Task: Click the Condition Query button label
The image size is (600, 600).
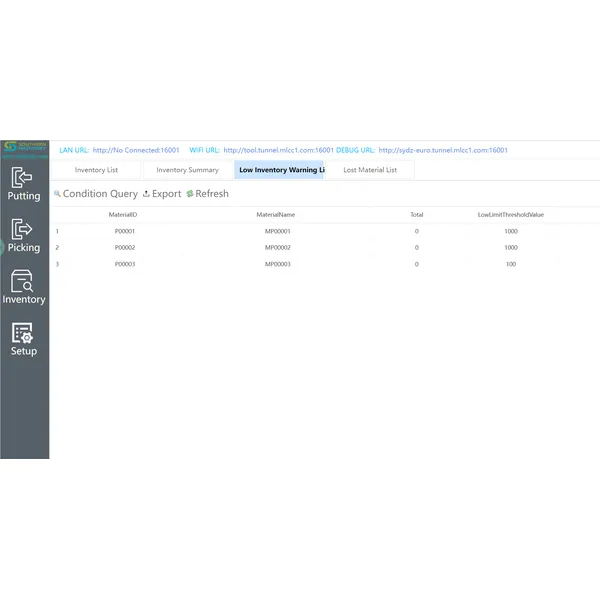Action: [100, 194]
